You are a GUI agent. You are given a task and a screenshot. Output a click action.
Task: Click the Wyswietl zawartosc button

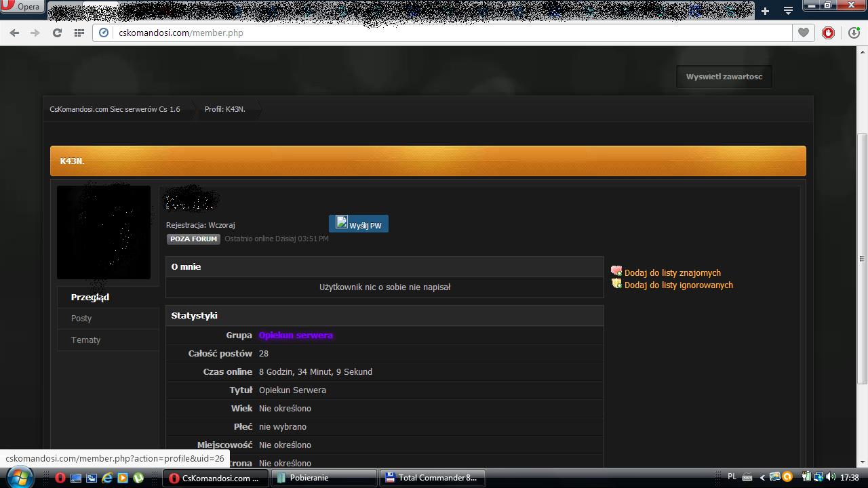(724, 77)
